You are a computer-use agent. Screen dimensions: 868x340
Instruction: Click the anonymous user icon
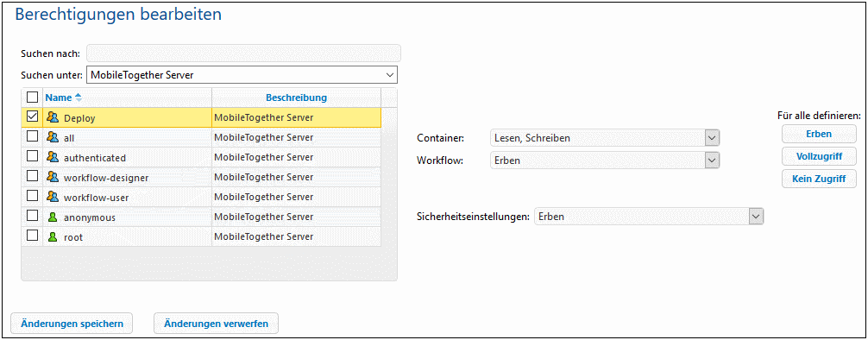[53, 217]
